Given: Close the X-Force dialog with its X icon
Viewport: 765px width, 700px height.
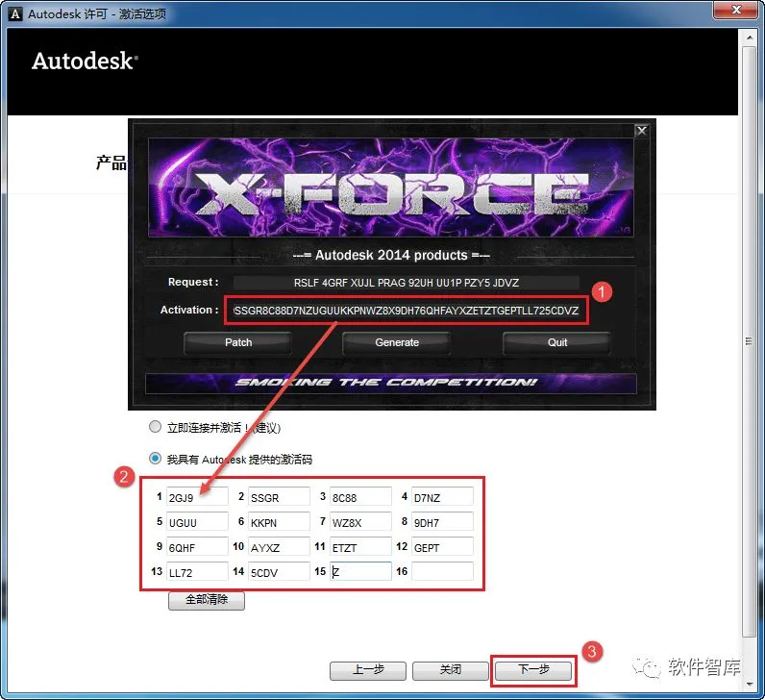Looking at the screenshot, I should (x=642, y=131).
